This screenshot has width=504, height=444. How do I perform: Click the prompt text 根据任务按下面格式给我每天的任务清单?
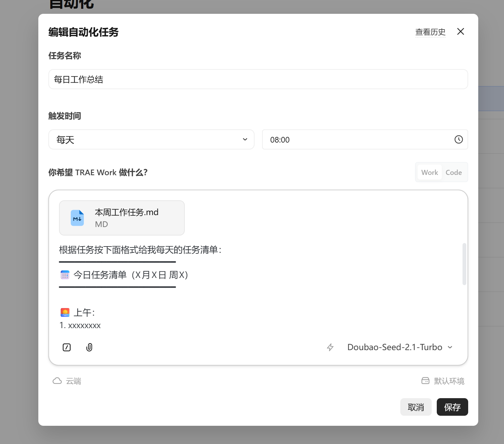pos(140,250)
